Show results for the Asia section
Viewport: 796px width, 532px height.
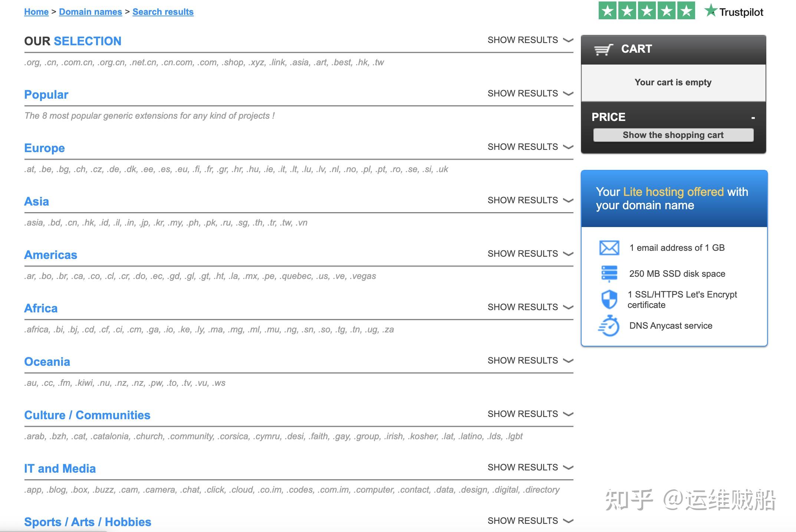[530, 200]
